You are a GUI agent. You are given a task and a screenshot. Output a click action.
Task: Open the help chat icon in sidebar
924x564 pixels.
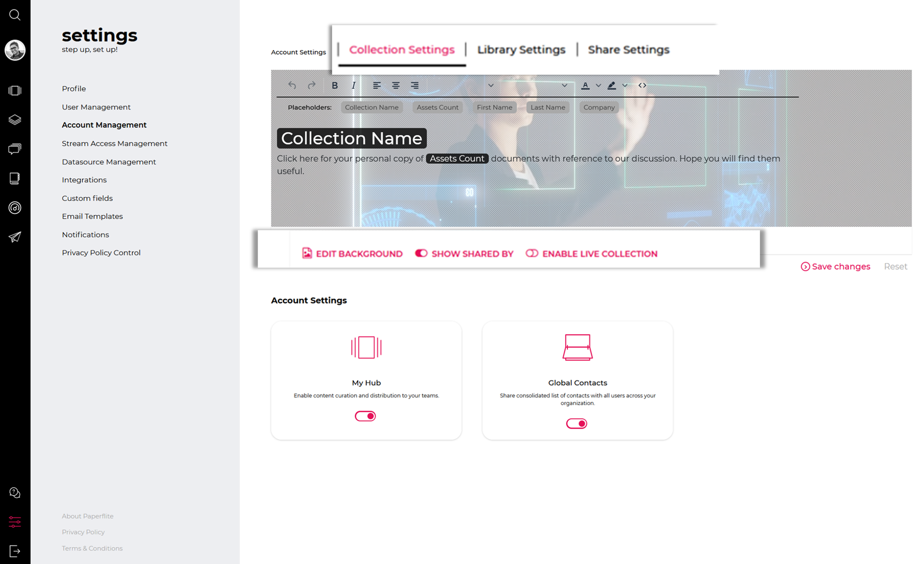click(15, 493)
